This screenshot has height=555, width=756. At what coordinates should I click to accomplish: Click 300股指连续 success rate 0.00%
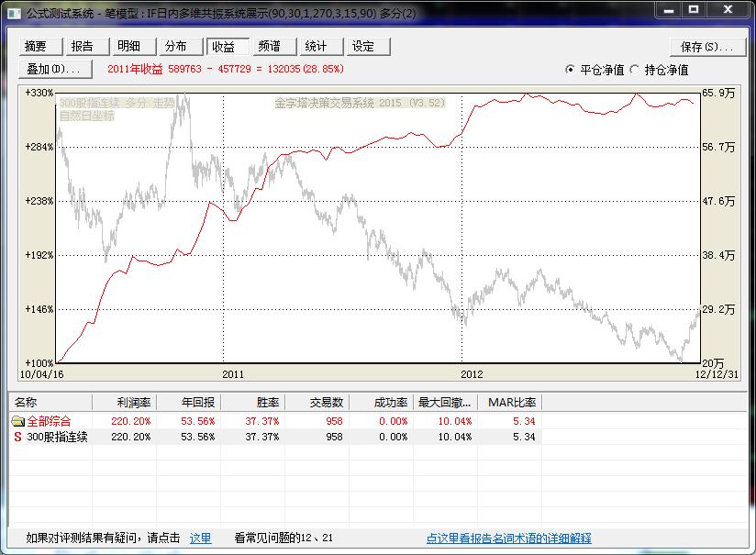[x=393, y=437]
